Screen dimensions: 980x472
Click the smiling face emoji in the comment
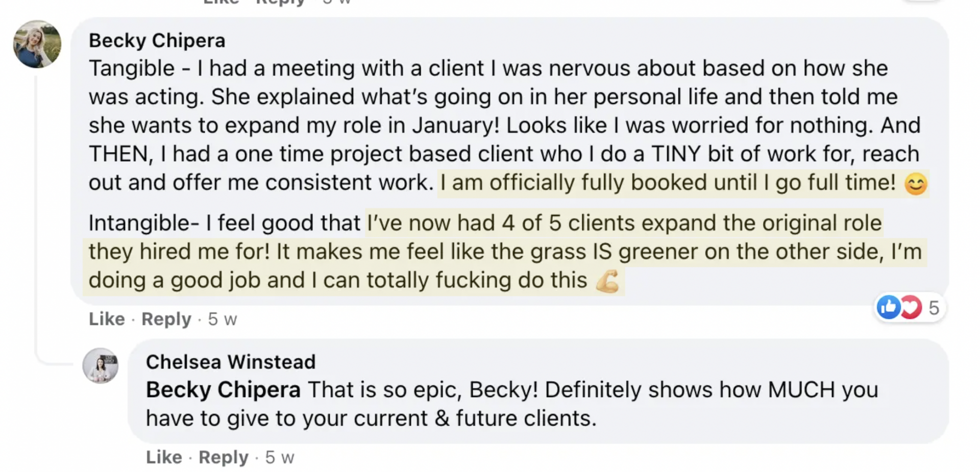pyautogui.click(x=916, y=184)
